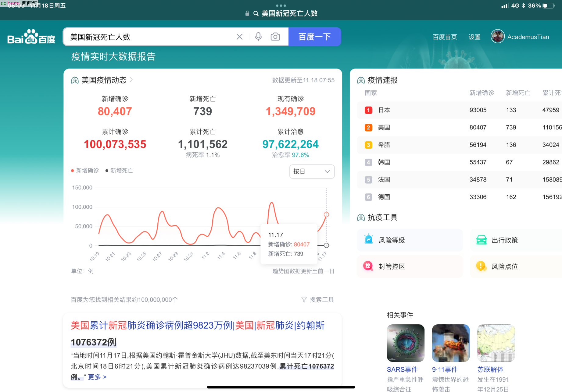
Task: Click the 新增死亡 column header in 疫情速报
Action: click(518, 93)
